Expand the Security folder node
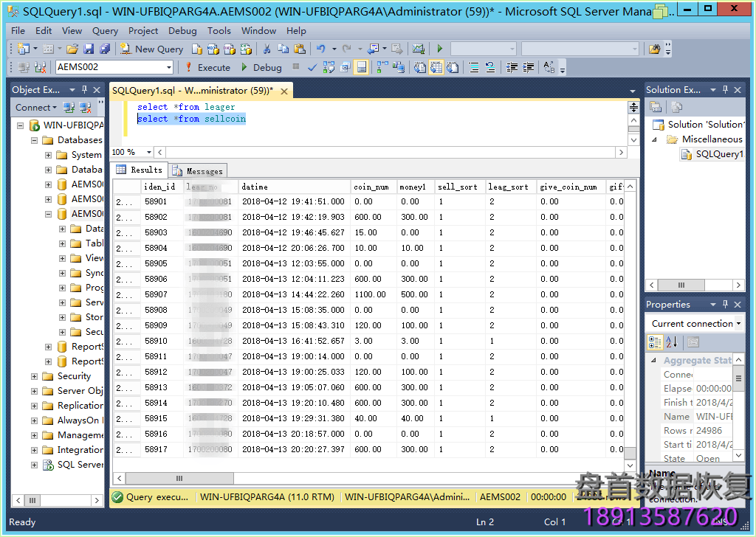The image size is (756, 537). [34, 377]
